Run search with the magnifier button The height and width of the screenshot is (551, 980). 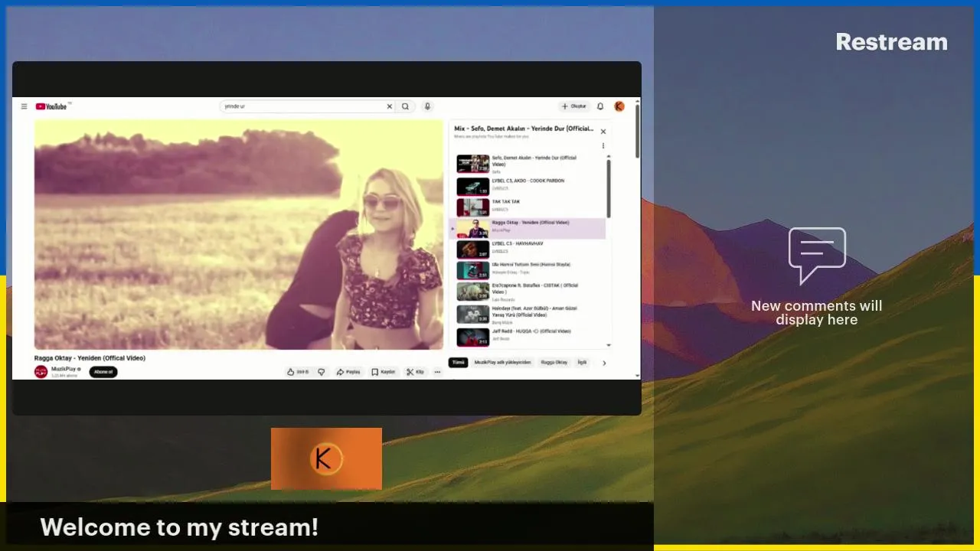click(406, 106)
